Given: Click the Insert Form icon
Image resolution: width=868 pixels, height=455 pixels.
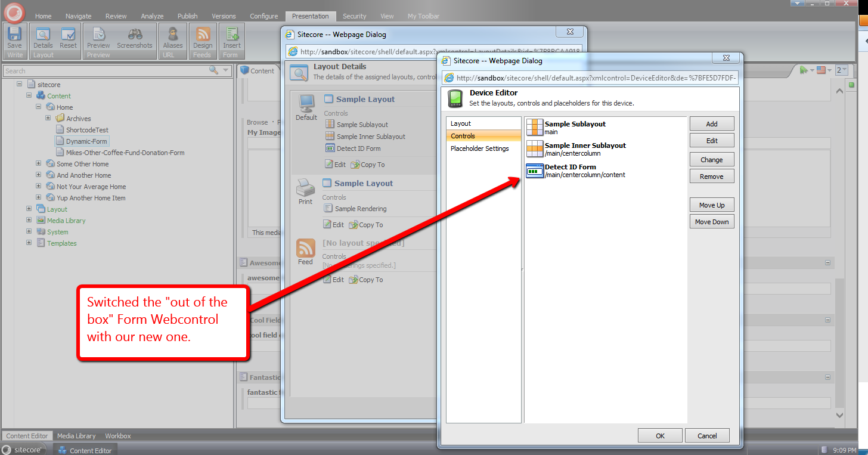Looking at the screenshot, I should point(232,35).
